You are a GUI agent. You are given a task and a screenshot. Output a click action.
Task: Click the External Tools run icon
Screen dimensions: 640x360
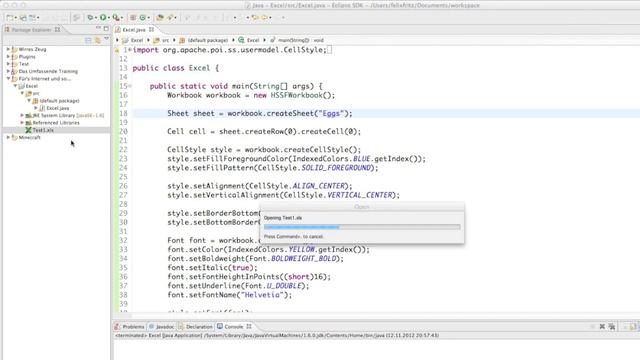tap(116, 18)
